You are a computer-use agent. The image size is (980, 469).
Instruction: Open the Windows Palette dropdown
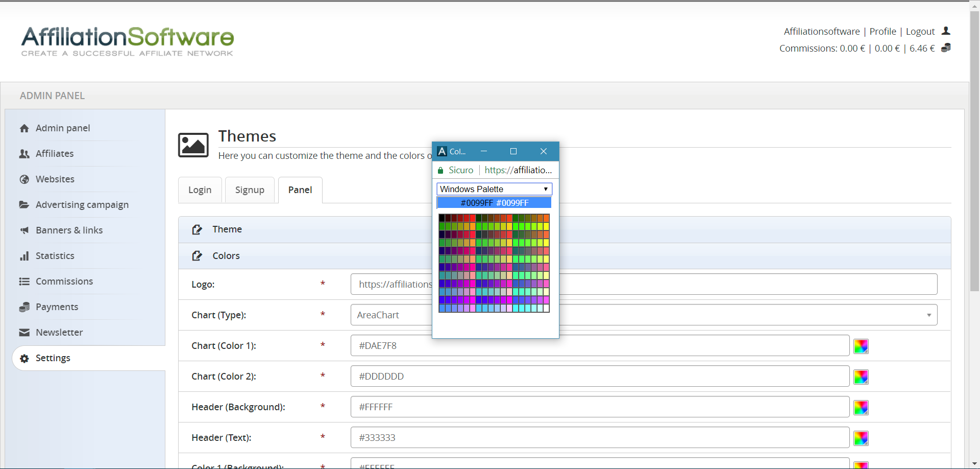[494, 189]
